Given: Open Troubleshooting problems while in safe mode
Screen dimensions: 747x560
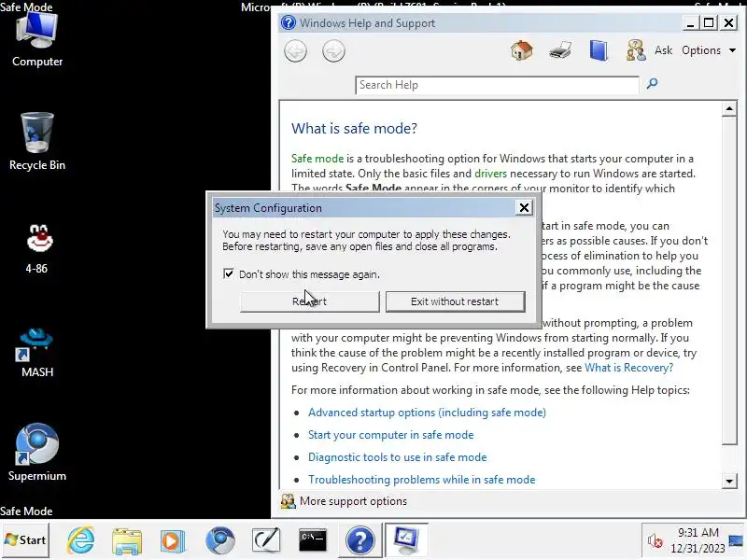Looking at the screenshot, I should (x=422, y=480).
